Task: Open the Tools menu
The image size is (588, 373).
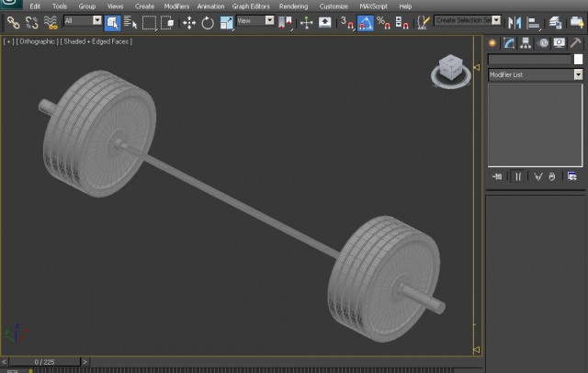Action: click(x=60, y=6)
